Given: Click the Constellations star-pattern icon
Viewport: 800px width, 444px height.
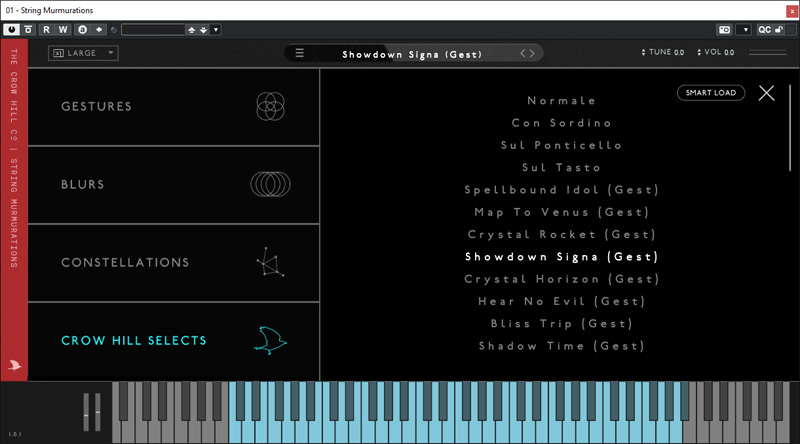Looking at the screenshot, I should 270,263.
